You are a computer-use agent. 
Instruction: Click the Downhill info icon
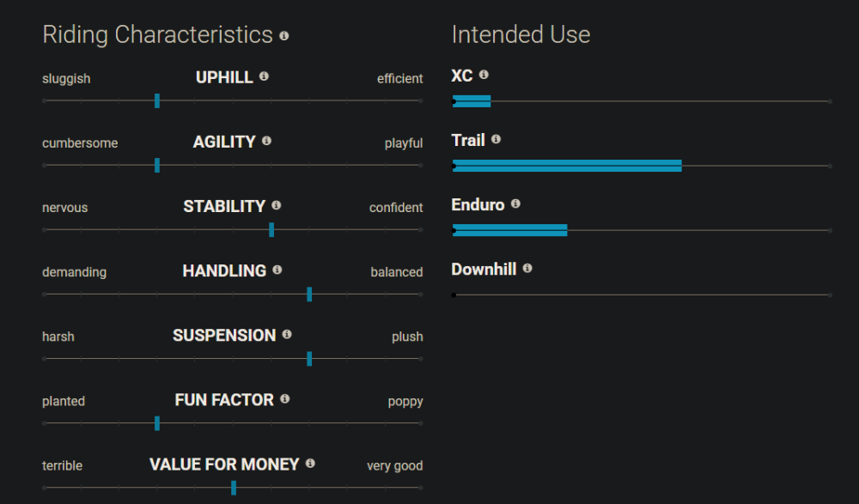[x=527, y=268]
